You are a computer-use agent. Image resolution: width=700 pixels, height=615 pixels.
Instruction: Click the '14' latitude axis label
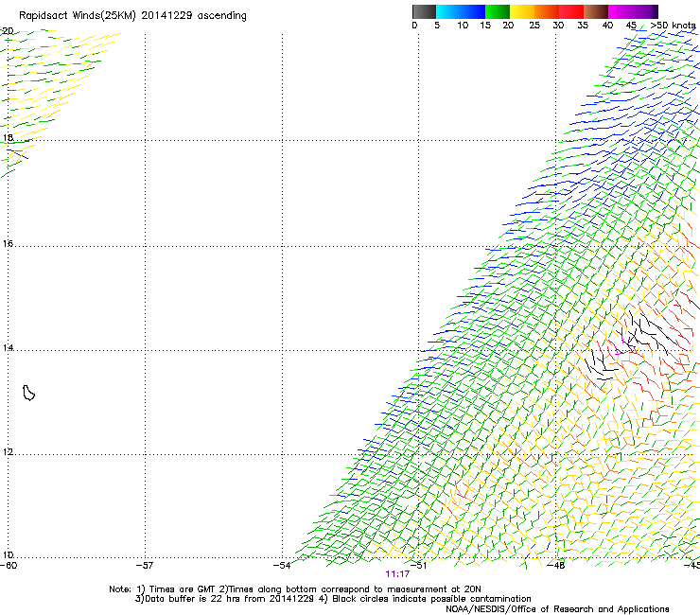point(8,347)
